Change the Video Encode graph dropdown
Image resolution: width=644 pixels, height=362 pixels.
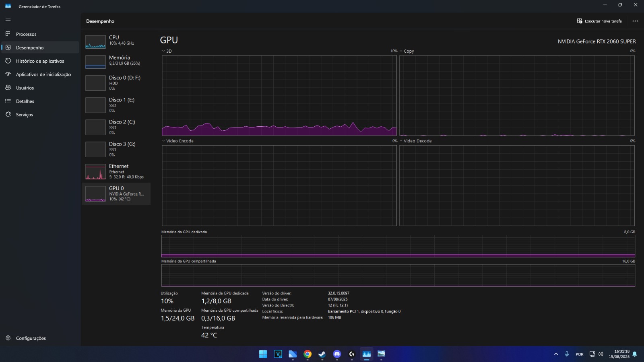(164, 141)
